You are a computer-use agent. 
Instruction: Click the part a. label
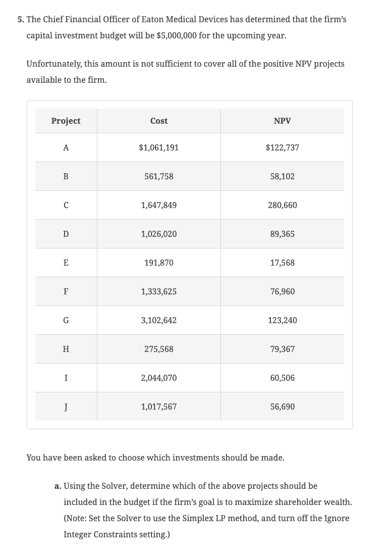coord(58,486)
